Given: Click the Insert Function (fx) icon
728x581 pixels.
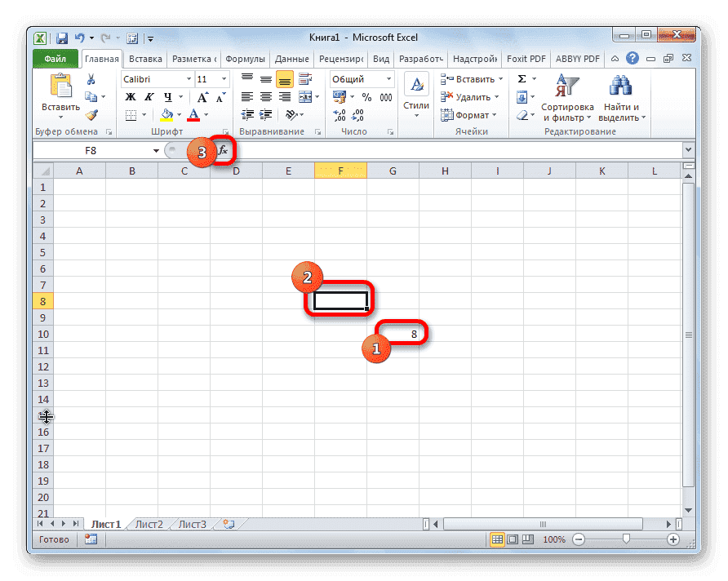Looking at the screenshot, I should [222, 150].
